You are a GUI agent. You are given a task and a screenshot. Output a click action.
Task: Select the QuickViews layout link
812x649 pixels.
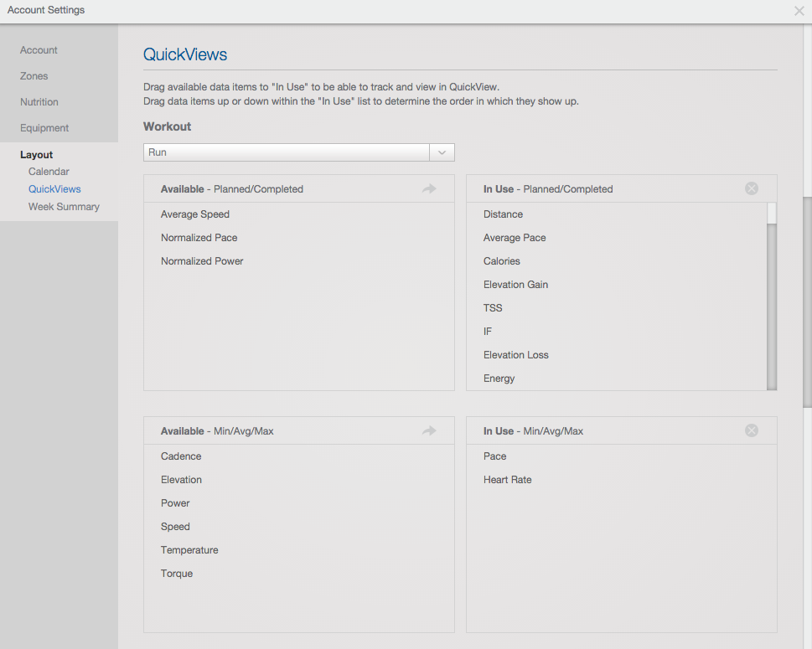tap(54, 189)
